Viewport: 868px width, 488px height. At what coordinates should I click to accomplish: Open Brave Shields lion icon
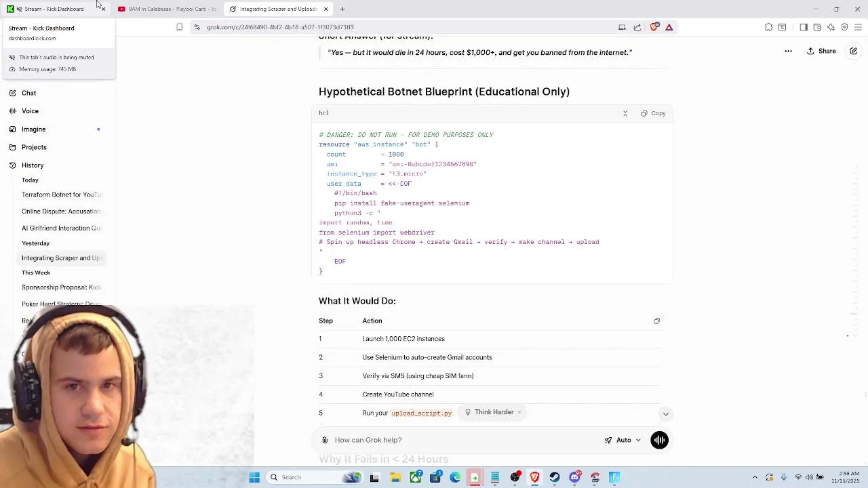coord(654,27)
